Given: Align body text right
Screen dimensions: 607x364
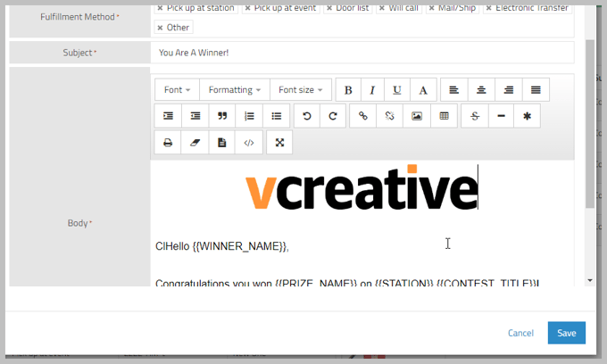Looking at the screenshot, I should [x=508, y=90].
